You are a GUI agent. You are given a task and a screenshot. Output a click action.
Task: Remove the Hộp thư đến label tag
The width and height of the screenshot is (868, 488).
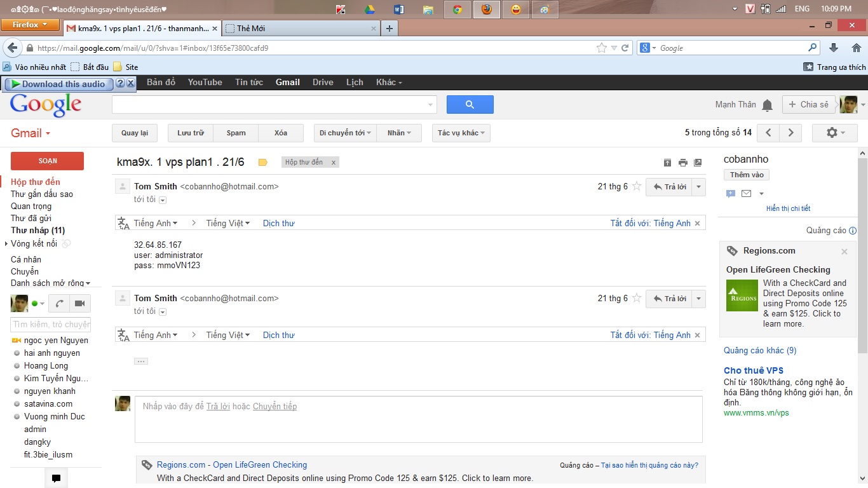[x=334, y=162]
